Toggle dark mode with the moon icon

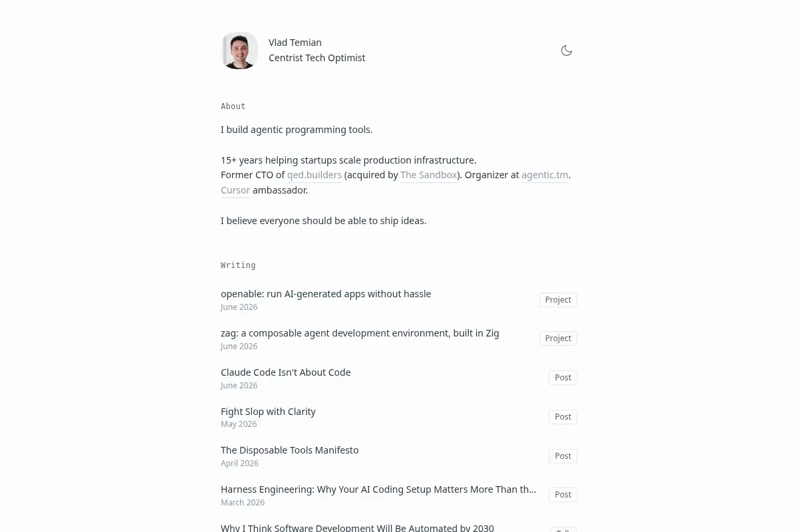pos(567,51)
